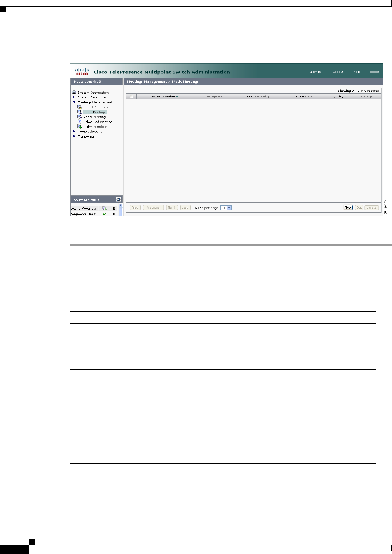
Task: Click the Adhoc Meeting icon
Action: tap(79, 117)
